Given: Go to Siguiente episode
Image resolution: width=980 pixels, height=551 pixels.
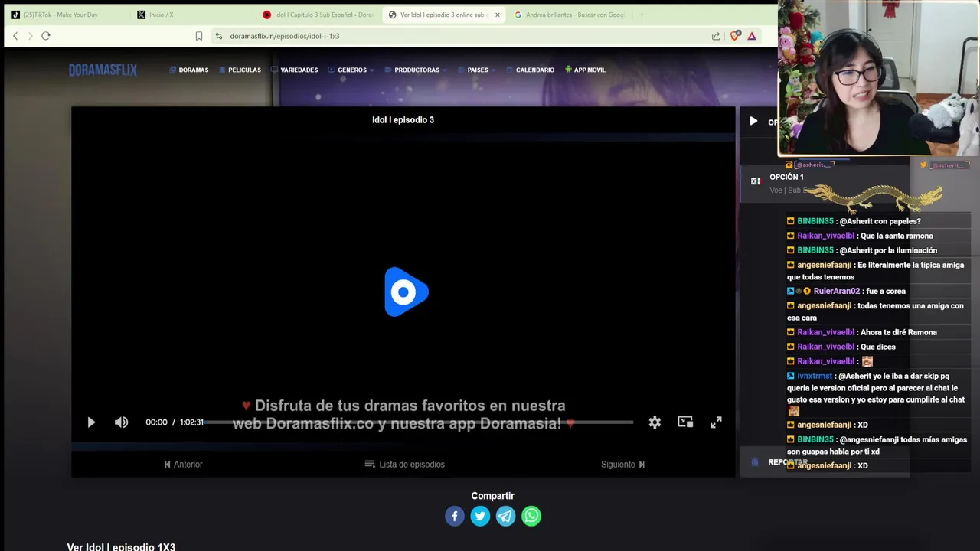Looking at the screenshot, I should coord(622,464).
